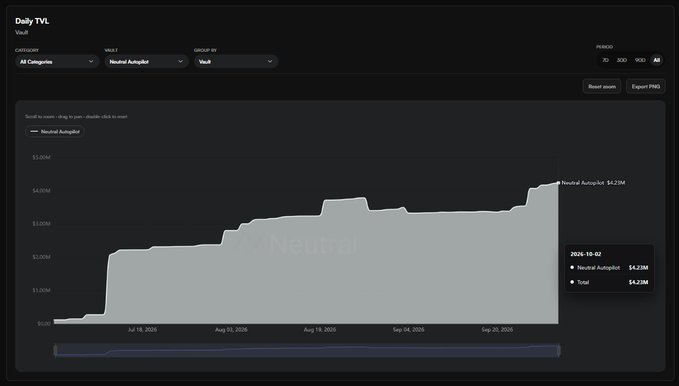Click Neutral Autopilot row in the tooltip
The image size is (679, 386).
coord(609,268)
